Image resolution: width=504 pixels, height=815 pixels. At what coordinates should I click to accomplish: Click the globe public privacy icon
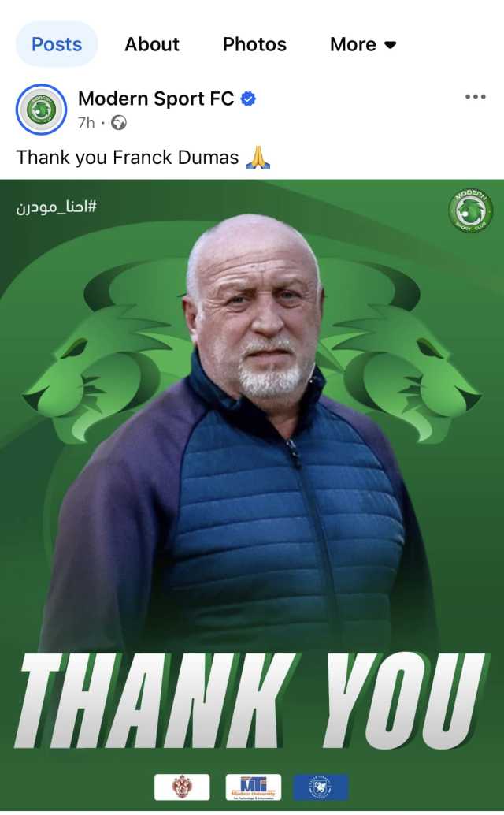[118, 123]
